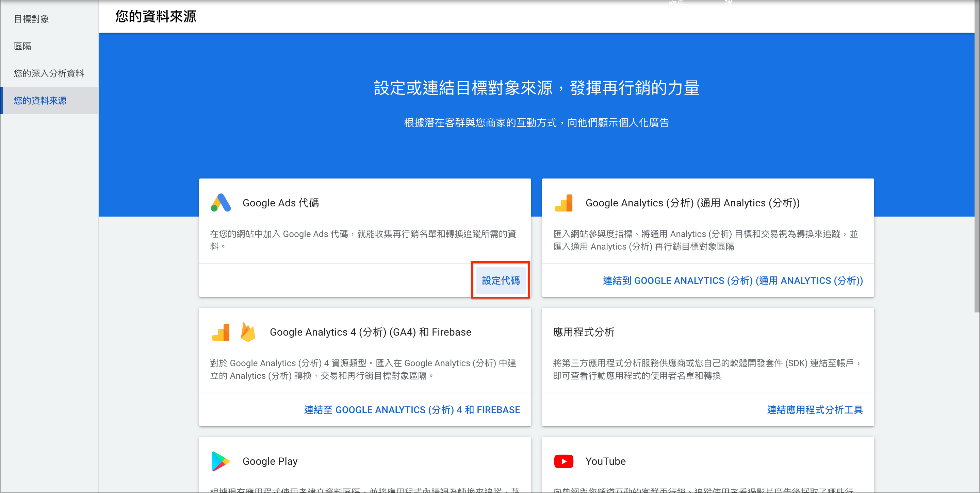
Task: Click the Google Ads logo icon
Action: tap(220, 203)
